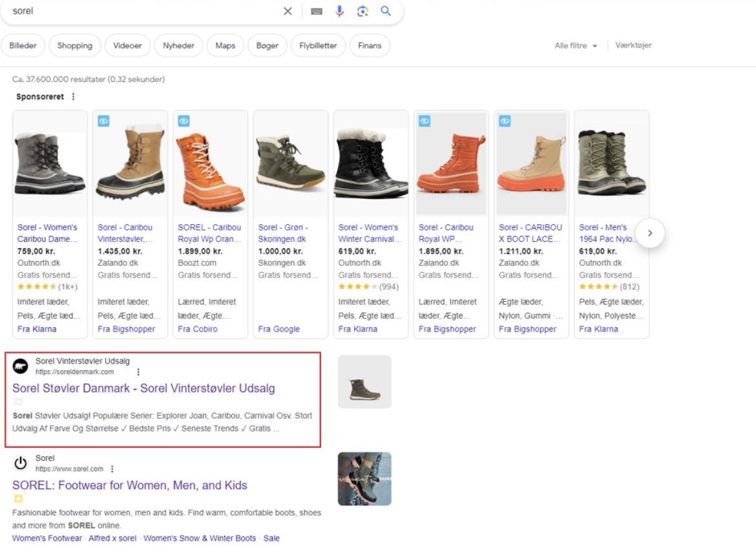The image size is (756, 546).
Task: Open the Finans tab
Action: (x=370, y=46)
